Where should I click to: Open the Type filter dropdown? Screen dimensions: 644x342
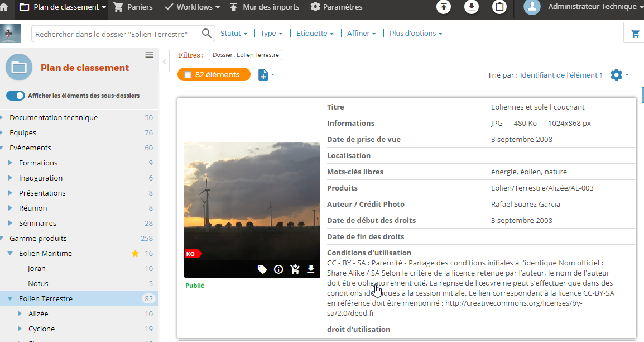(x=271, y=34)
